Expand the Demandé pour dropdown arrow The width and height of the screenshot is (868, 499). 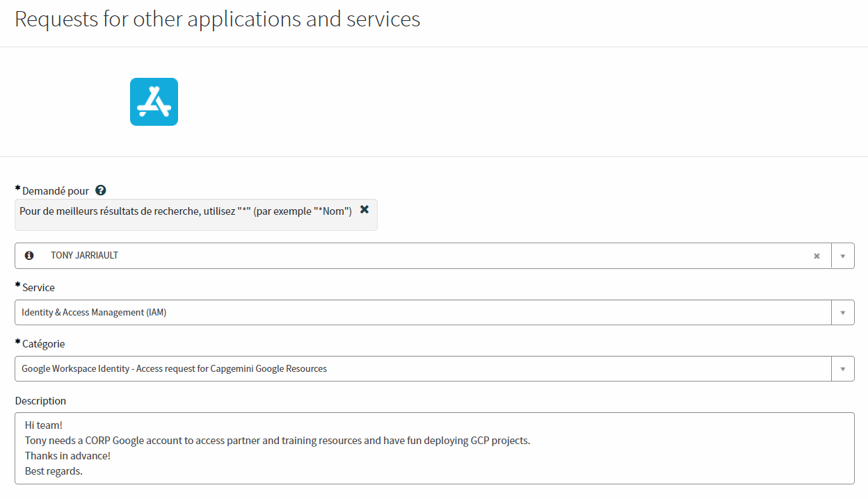pyautogui.click(x=842, y=256)
